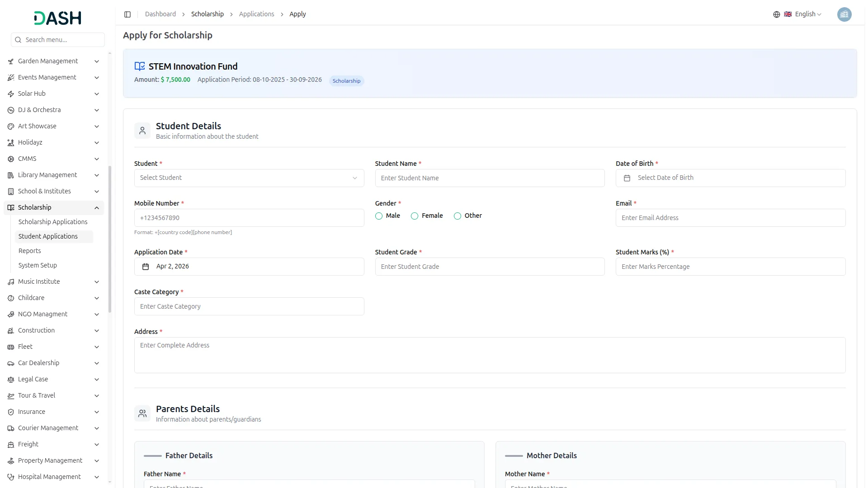Toggle the sidebar panel icon
The image size is (868, 488).
127,14
